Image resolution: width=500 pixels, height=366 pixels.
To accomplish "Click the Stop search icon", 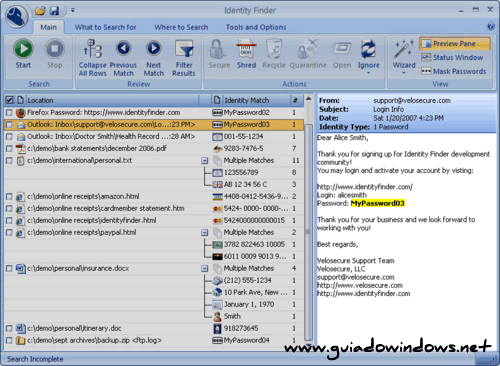I will [x=54, y=49].
